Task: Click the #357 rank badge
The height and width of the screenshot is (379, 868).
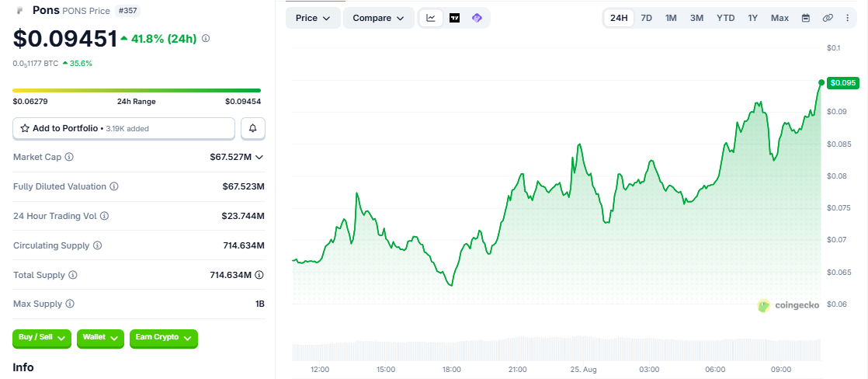Action: point(128,11)
